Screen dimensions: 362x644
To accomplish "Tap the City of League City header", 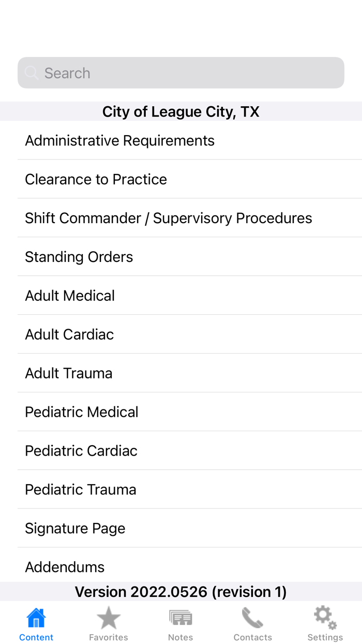I will click(x=180, y=112).
